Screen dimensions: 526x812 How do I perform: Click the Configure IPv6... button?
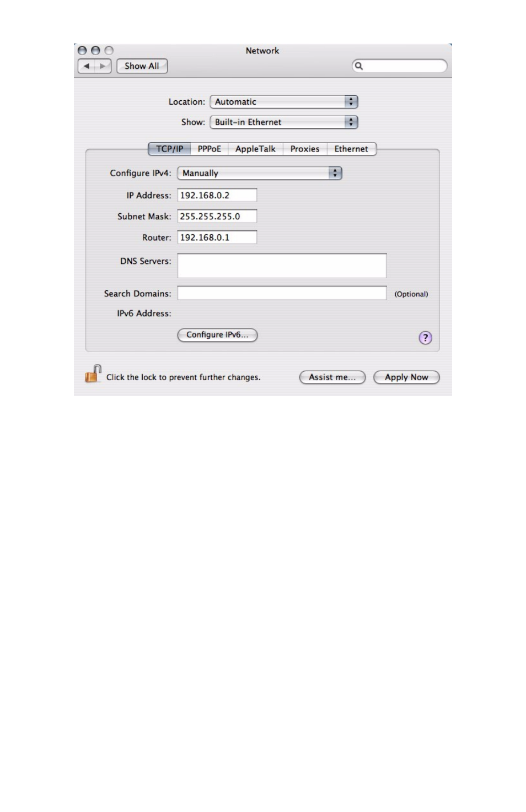pyautogui.click(x=217, y=335)
